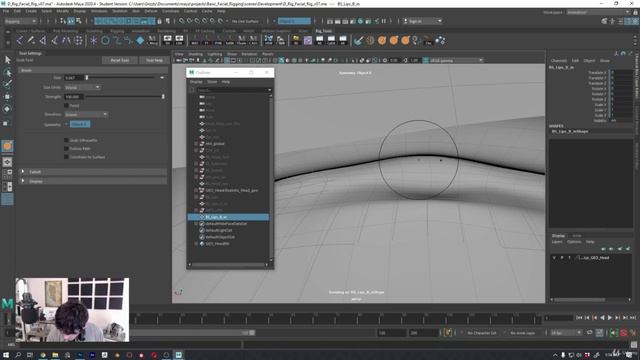Viewport: 640px width, 360px height.
Task: Click the Outliner search field
Action: point(233,90)
